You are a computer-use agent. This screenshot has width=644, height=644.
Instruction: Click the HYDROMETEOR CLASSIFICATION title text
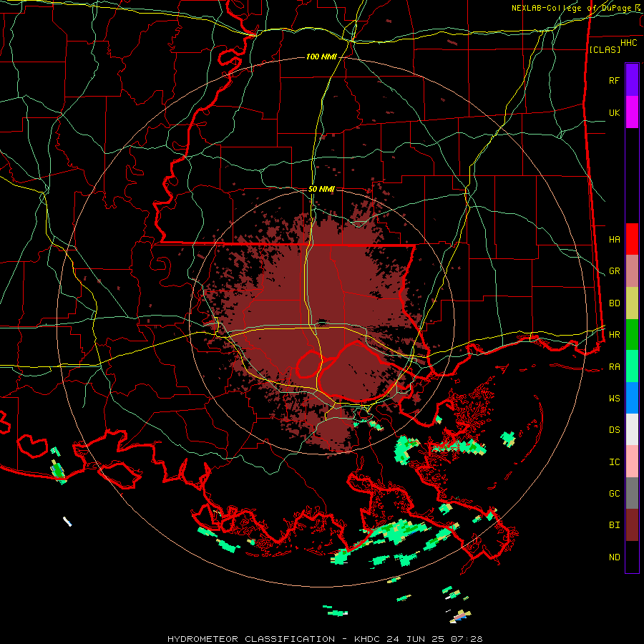pyautogui.click(x=251, y=639)
